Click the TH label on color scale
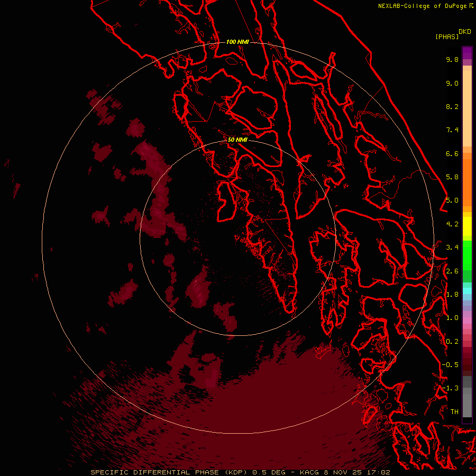This screenshot has height=476, width=476. point(454,412)
